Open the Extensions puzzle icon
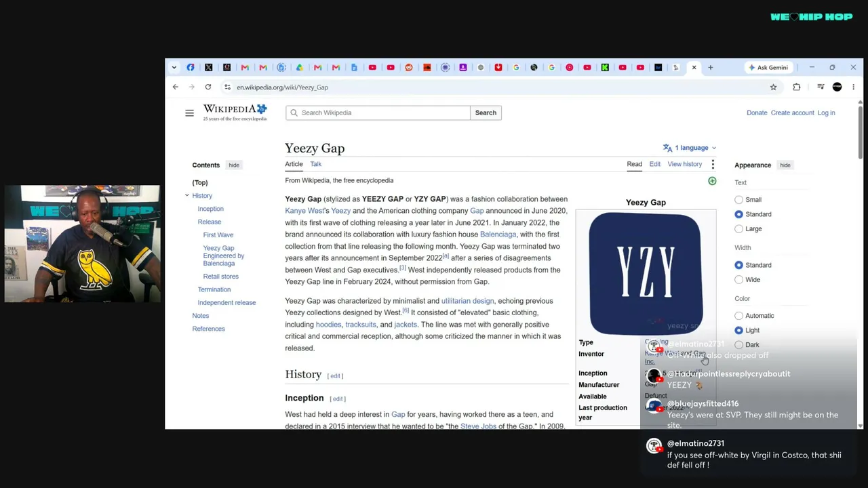The image size is (868, 488). point(797,87)
